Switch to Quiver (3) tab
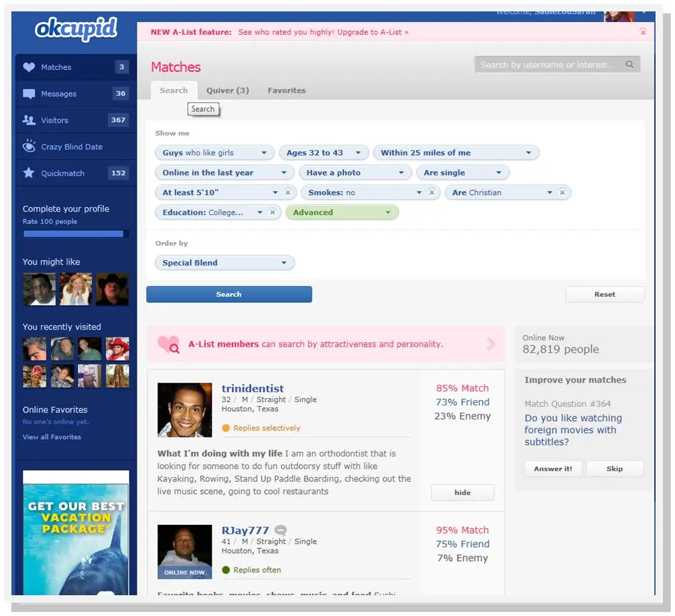Image resolution: width=675 pixels, height=616 pixels. (227, 90)
